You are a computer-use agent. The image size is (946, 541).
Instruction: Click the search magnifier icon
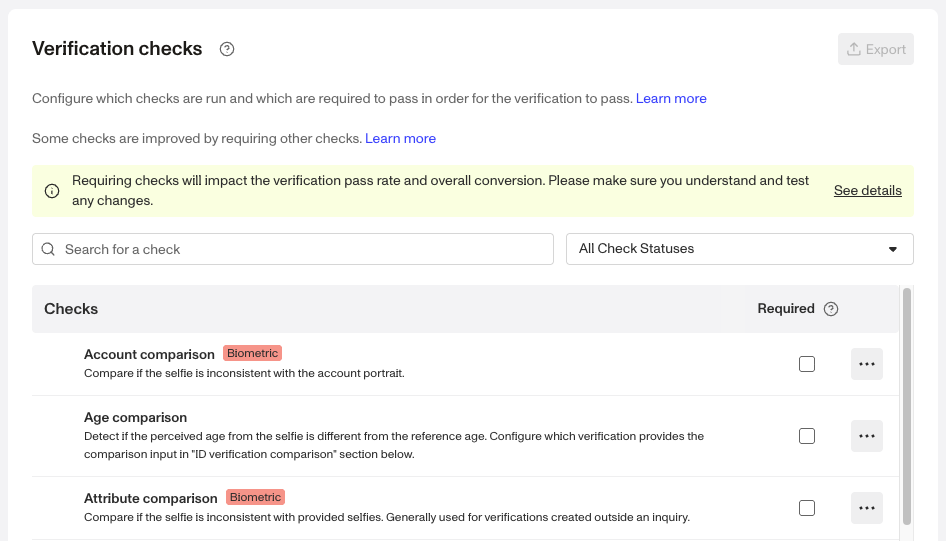48,249
